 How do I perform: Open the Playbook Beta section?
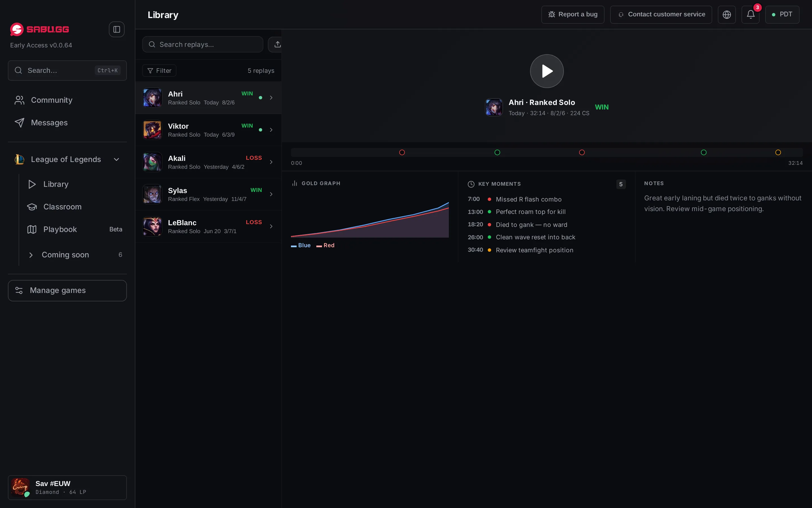[75, 229]
